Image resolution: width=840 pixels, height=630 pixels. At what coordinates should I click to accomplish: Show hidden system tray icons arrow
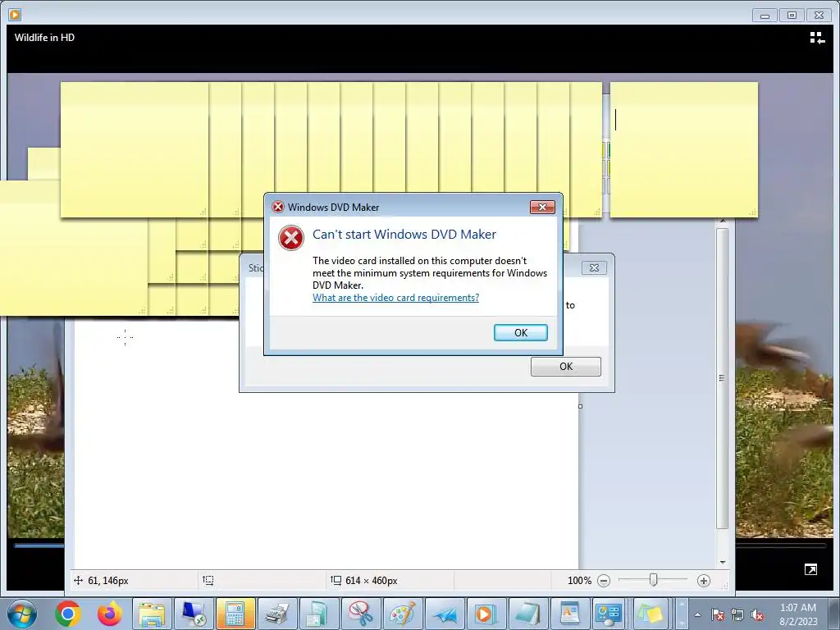(x=697, y=614)
